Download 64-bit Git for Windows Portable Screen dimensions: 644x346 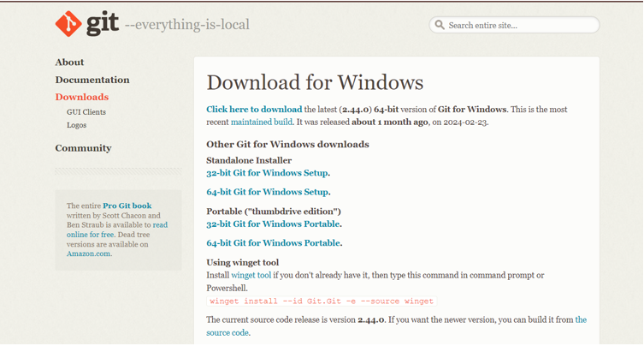(273, 243)
